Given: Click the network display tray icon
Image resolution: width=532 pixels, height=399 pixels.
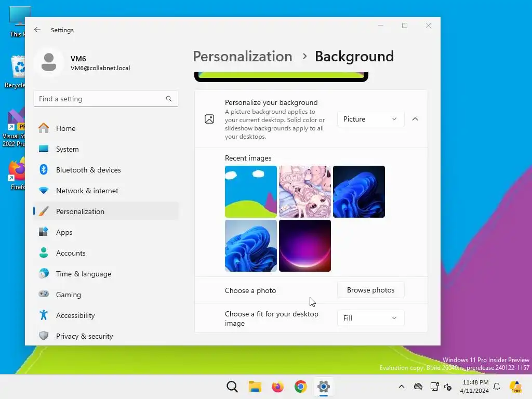Looking at the screenshot, I should 434,387.
